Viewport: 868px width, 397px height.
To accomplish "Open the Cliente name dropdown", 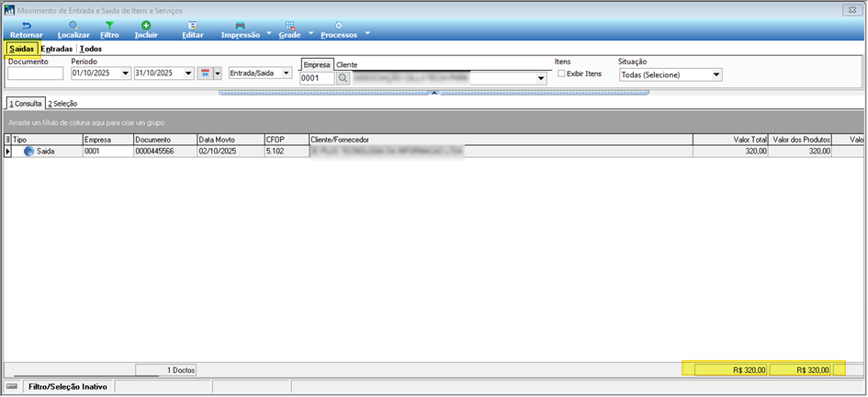I will (541, 79).
